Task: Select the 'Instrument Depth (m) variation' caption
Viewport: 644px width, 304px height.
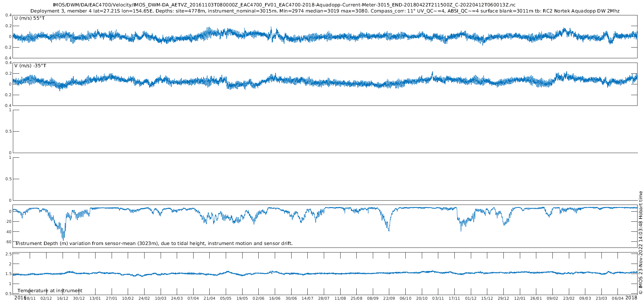Action: (154, 244)
